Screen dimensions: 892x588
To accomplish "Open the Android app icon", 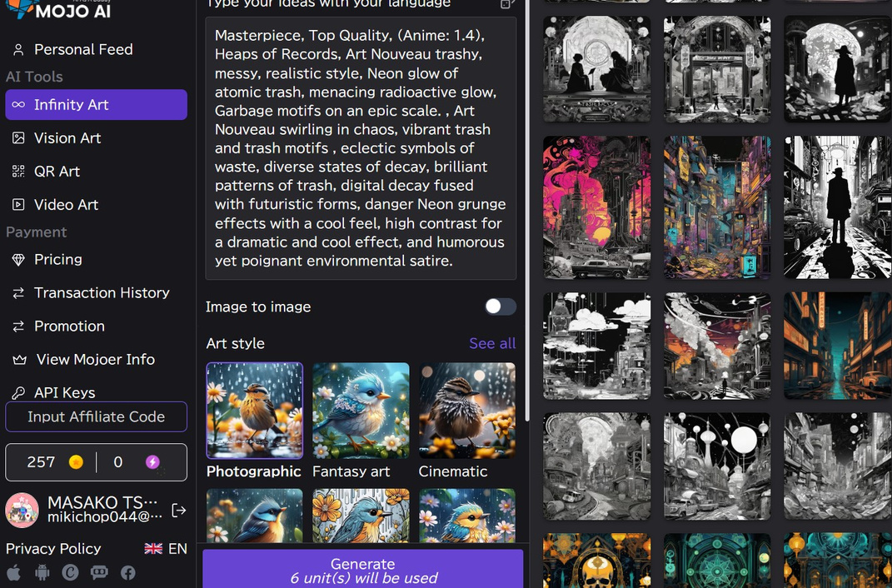I will (x=42, y=572).
